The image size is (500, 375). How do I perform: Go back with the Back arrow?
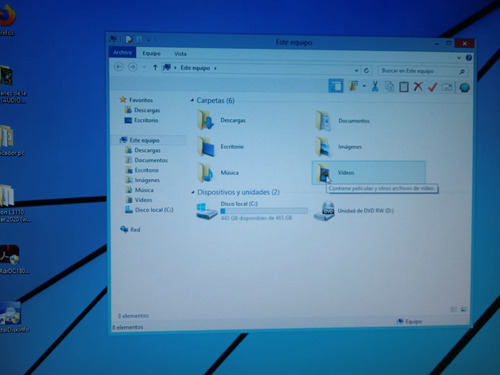119,67
